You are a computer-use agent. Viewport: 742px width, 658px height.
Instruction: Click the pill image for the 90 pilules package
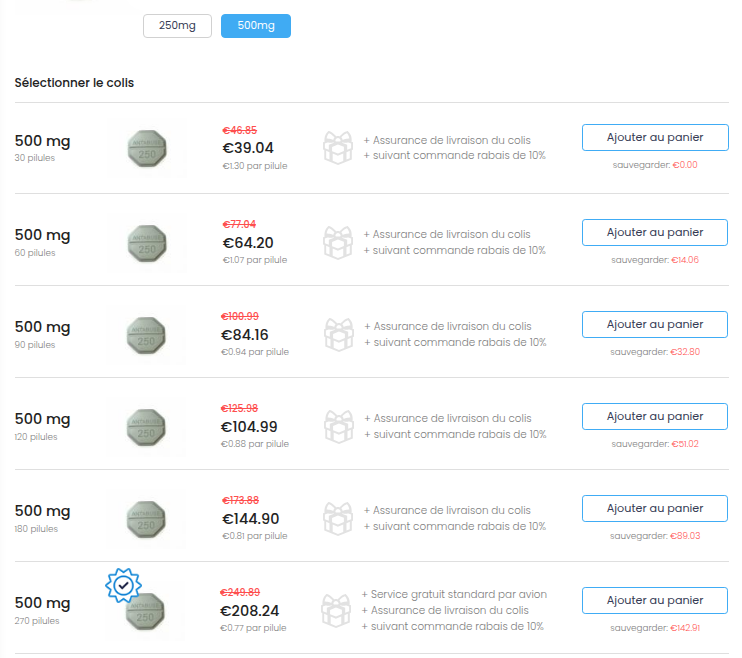point(146,334)
